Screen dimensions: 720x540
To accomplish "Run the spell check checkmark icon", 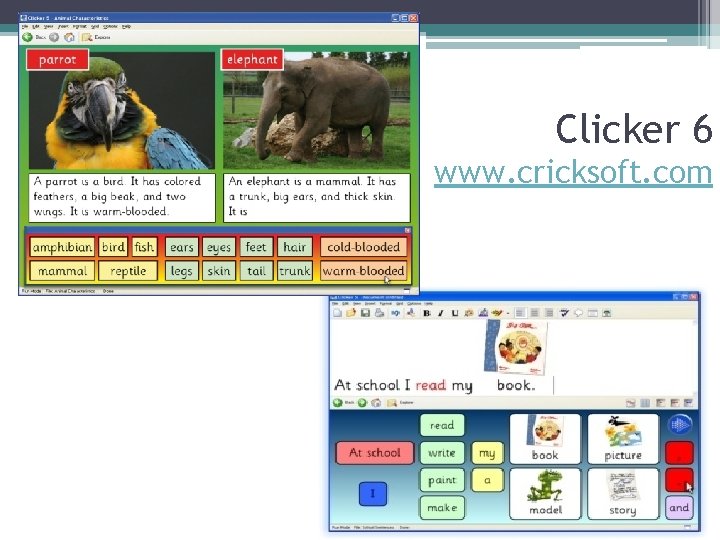I will point(564,313).
